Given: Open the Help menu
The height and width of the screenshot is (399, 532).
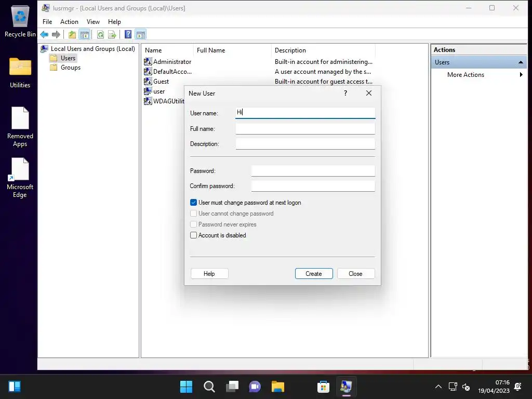Looking at the screenshot, I should pyautogui.click(x=114, y=22).
